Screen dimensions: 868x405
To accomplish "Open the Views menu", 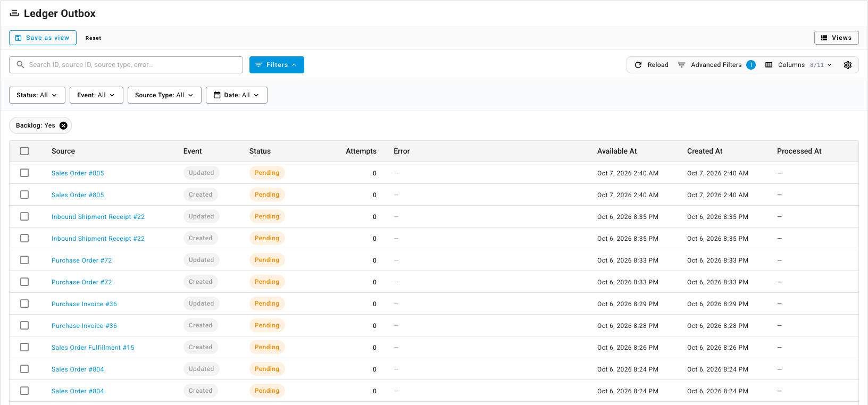I will pyautogui.click(x=836, y=38).
